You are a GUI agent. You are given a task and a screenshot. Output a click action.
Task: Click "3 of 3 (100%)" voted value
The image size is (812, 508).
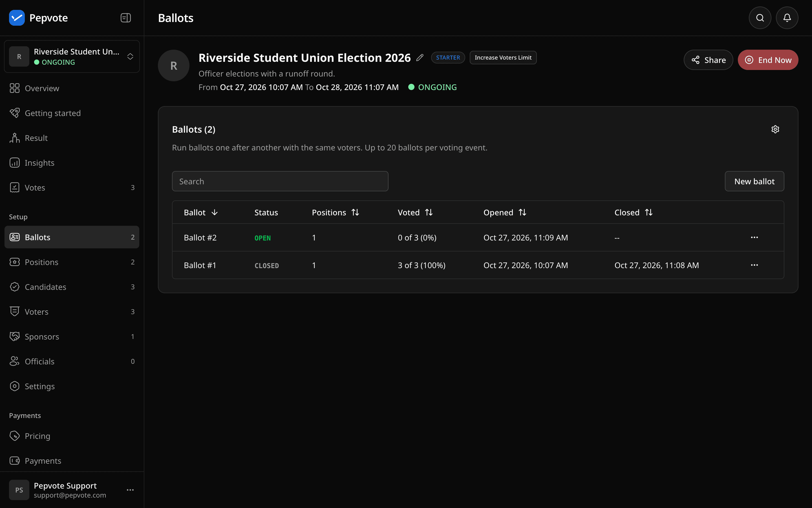pos(422,265)
